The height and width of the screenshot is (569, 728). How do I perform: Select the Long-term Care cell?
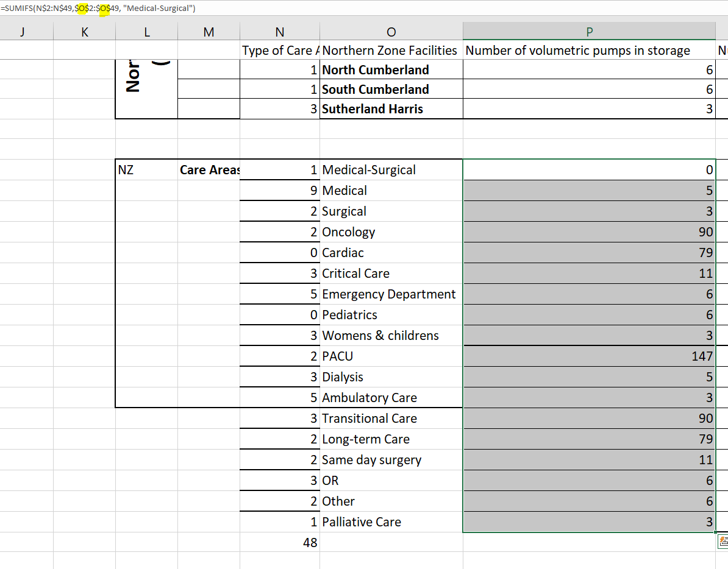(x=391, y=439)
